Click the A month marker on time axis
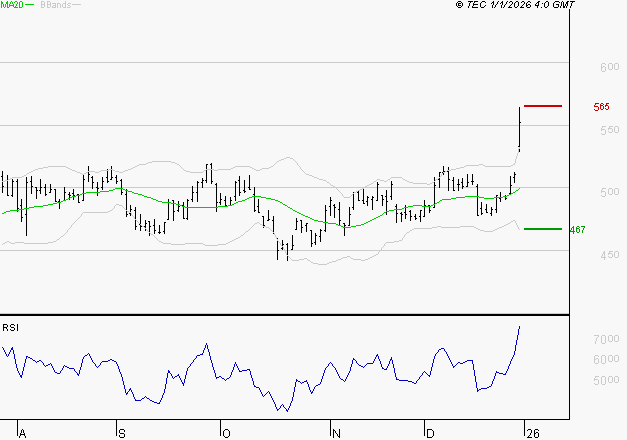This screenshot has height=440, width=627. pyautogui.click(x=22, y=433)
